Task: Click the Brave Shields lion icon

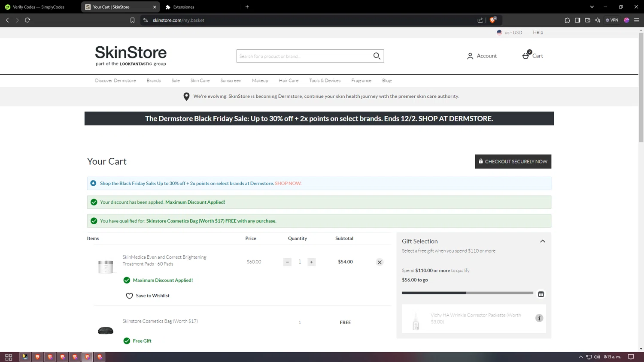Action: click(x=492, y=20)
